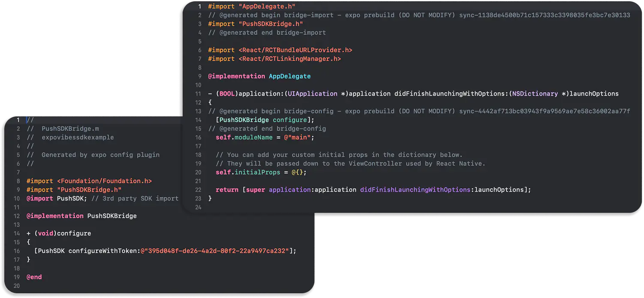The height and width of the screenshot is (298, 644).
Task: Click the @implementation AppDelegate declaration
Action: tap(259, 76)
